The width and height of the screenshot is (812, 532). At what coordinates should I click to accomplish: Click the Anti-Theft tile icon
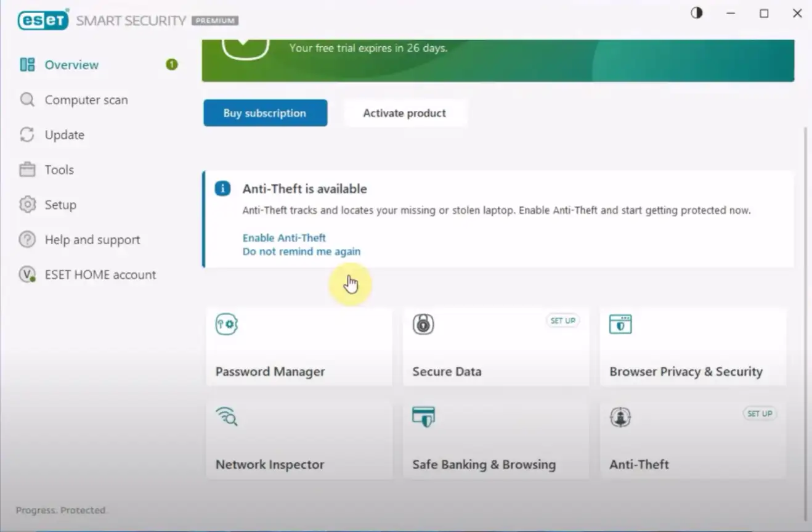(620, 417)
